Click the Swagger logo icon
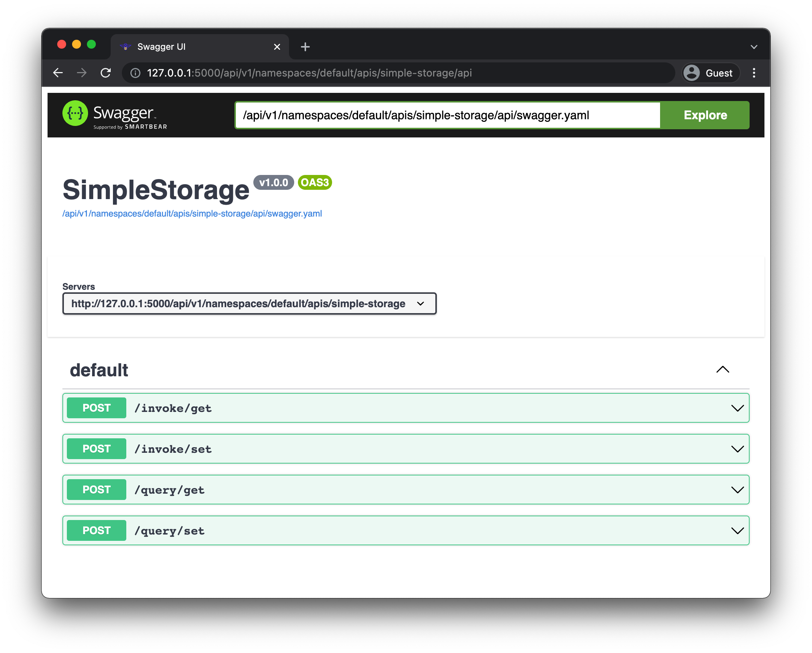 click(x=75, y=113)
